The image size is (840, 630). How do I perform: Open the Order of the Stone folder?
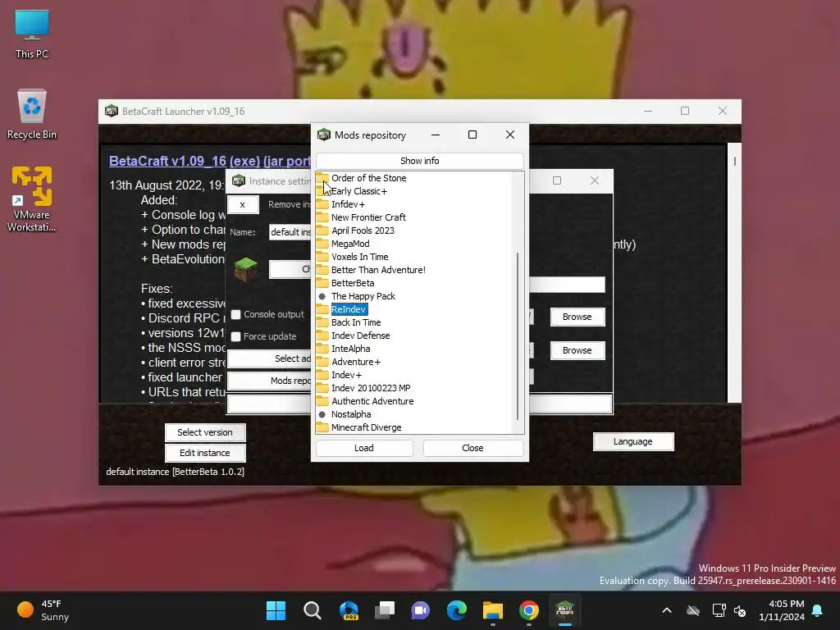coord(368,178)
